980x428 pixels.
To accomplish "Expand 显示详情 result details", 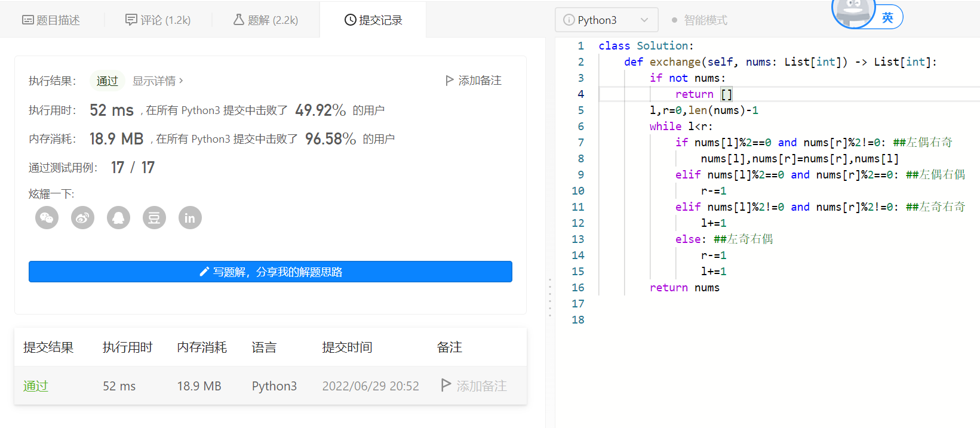I will 158,81.
